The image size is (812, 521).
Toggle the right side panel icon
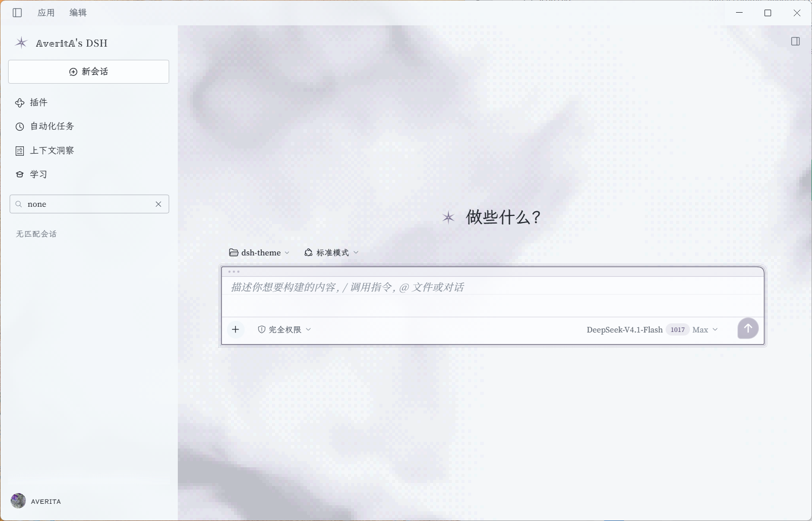[x=795, y=42]
